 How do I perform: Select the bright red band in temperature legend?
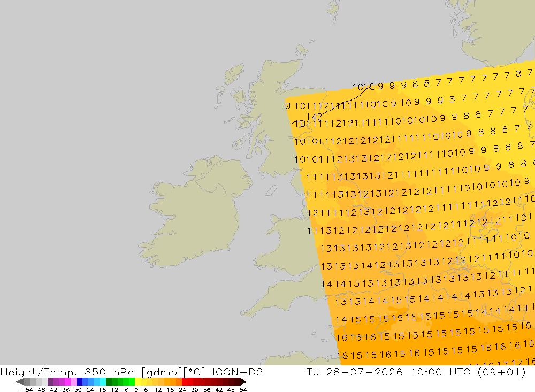click(185, 382)
